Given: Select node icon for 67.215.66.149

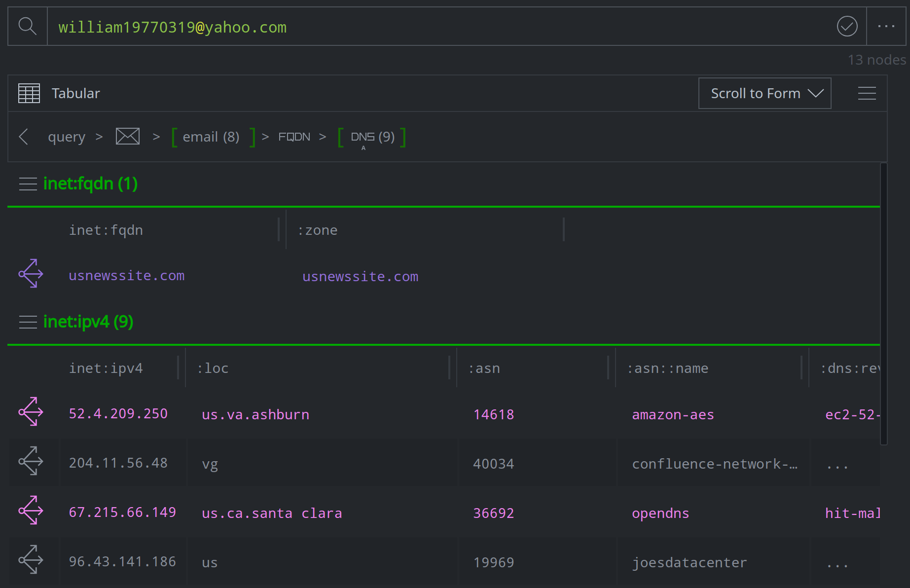Looking at the screenshot, I should tap(31, 510).
